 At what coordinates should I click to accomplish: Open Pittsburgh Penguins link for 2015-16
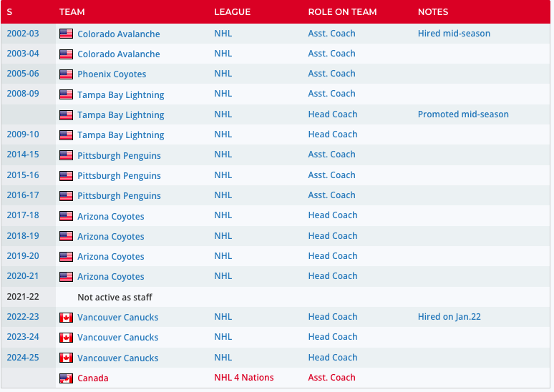coord(119,176)
